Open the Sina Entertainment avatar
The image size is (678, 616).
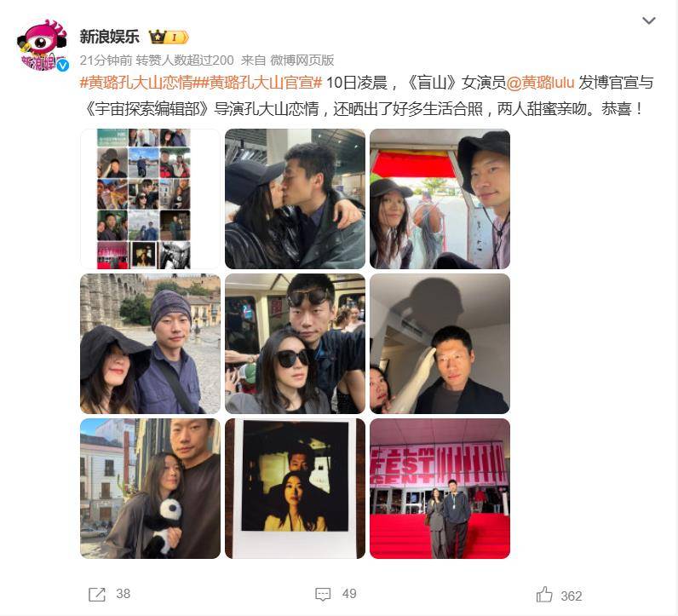click(42, 45)
